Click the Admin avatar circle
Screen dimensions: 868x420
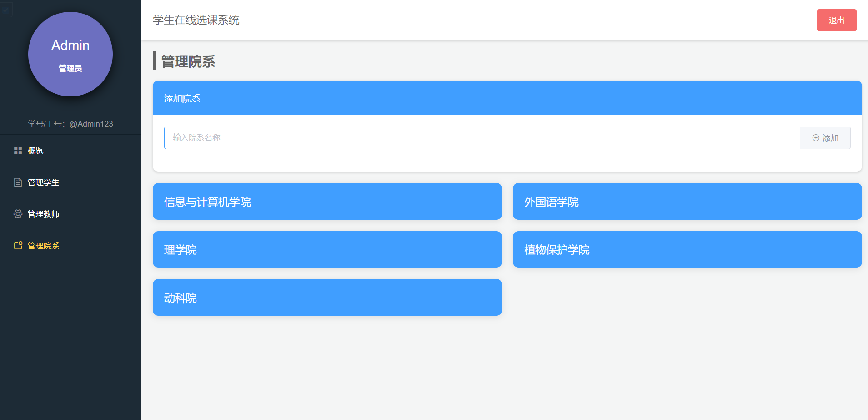(x=70, y=54)
